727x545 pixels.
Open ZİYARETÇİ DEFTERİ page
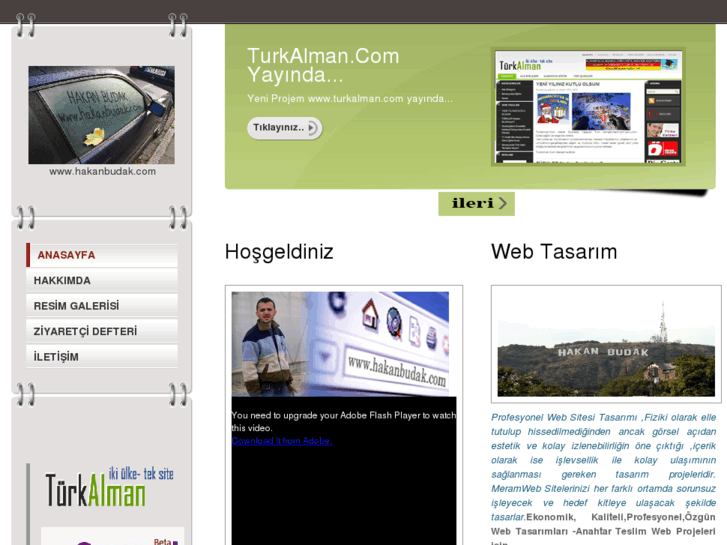[102, 332]
